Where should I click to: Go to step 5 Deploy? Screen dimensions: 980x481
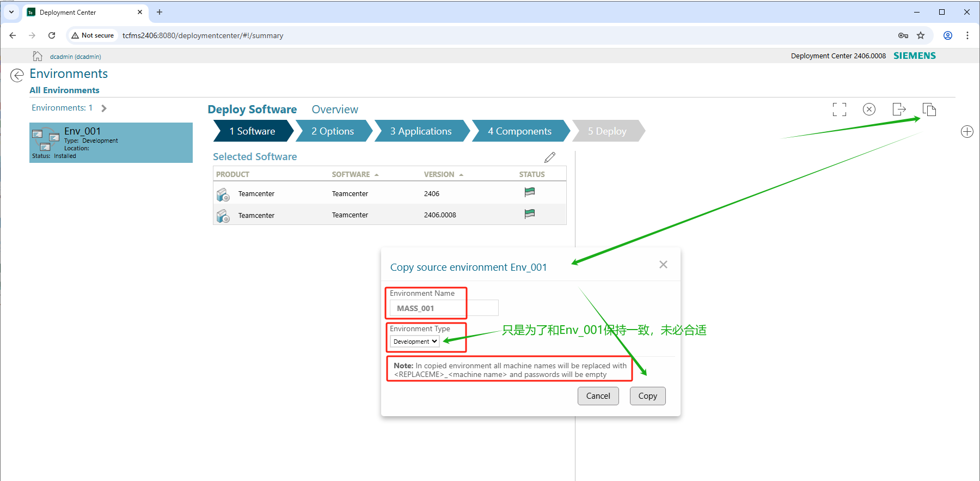(x=608, y=131)
